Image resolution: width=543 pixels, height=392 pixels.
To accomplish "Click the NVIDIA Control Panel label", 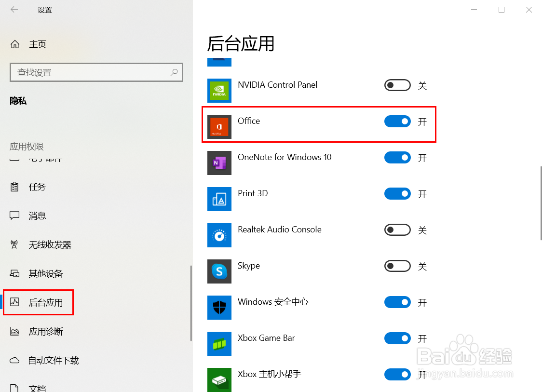I will pos(277,85).
